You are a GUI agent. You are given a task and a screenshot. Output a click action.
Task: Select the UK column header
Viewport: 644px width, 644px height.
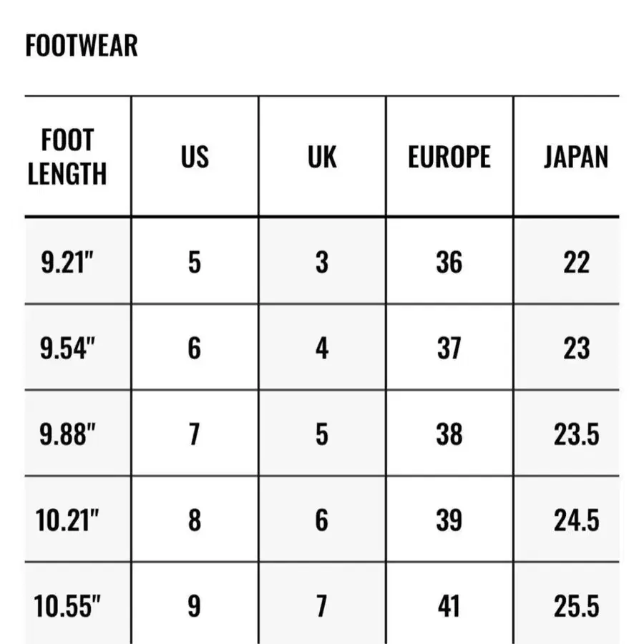(x=322, y=157)
